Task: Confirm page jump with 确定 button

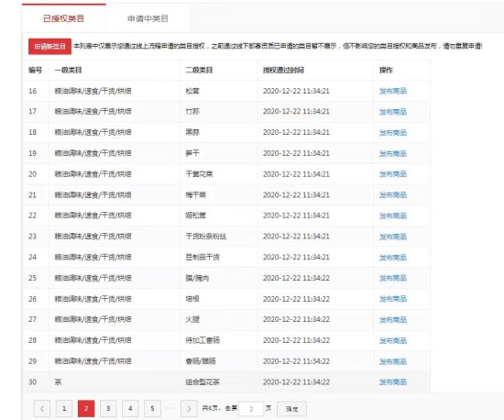Action: click(291, 409)
